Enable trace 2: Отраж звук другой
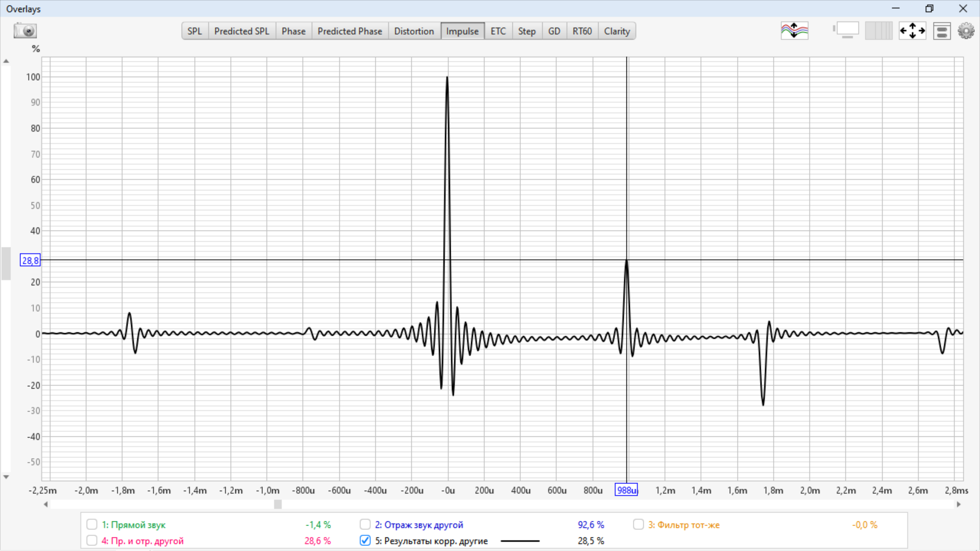Image resolution: width=980 pixels, height=551 pixels. pos(365,524)
